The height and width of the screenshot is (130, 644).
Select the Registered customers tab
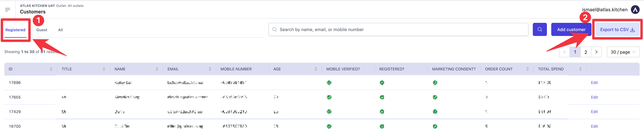tap(15, 30)
